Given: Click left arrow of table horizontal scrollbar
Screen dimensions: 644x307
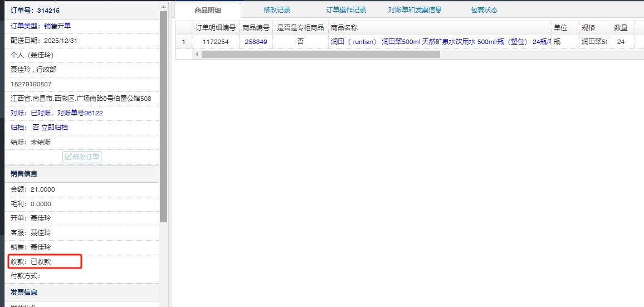Looking at the screenshot, I should pyautogui.click(x=197, y=55).
